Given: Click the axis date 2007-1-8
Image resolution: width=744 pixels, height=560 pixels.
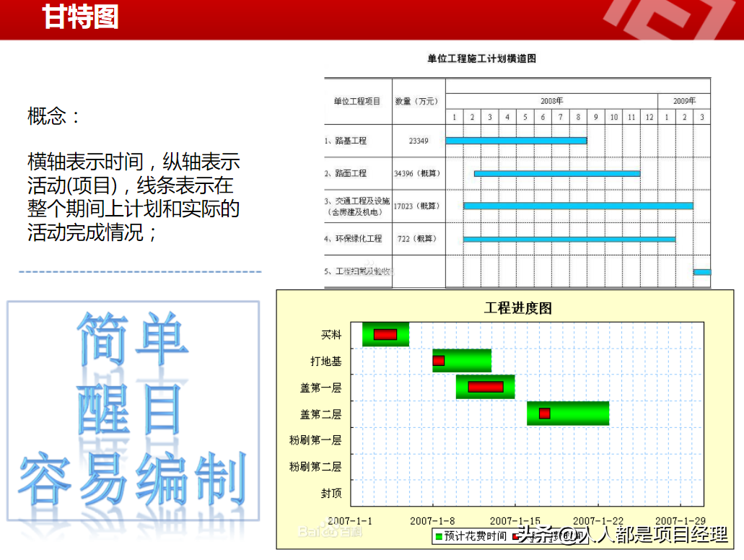Looking at the screenshot, I should pyautogui.click(x=432, y=520).
